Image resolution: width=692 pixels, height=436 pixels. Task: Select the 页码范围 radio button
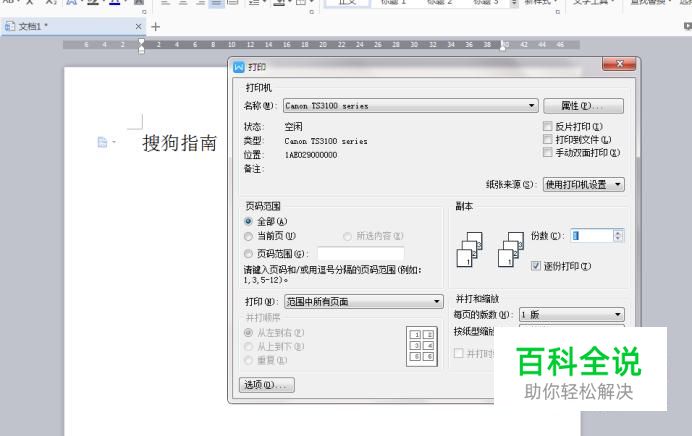point(248,254)
